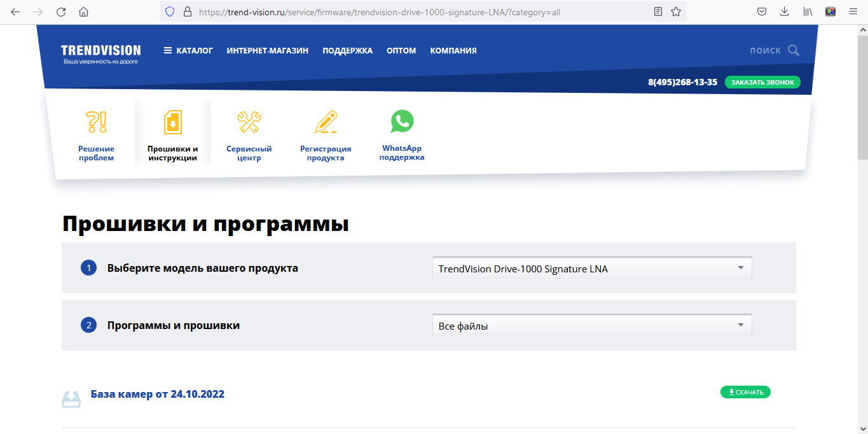Reload the page with refresh icon
This screenshot has width=868, height=434.
pyautogui.click(x=61, y=11)
